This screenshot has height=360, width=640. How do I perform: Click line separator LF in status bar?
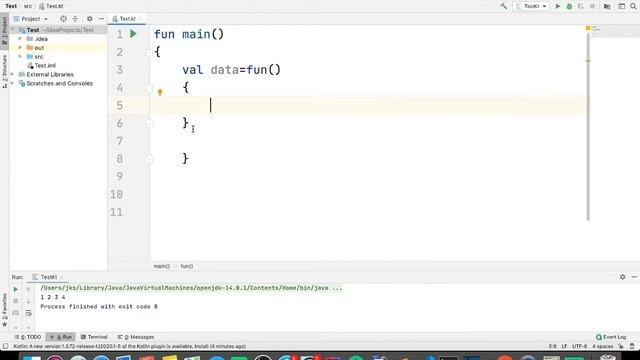(564, 347)
